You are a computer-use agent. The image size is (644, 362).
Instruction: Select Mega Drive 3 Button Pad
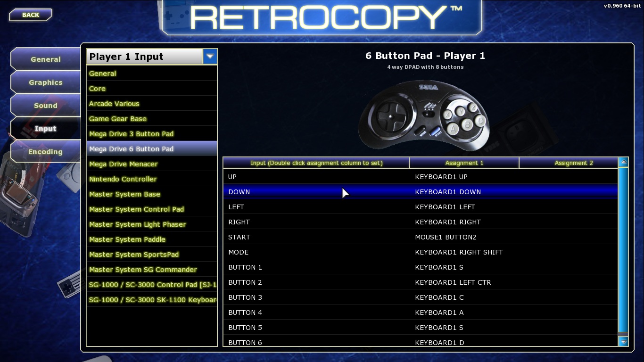pyautogui.click(x=131, y=134)
